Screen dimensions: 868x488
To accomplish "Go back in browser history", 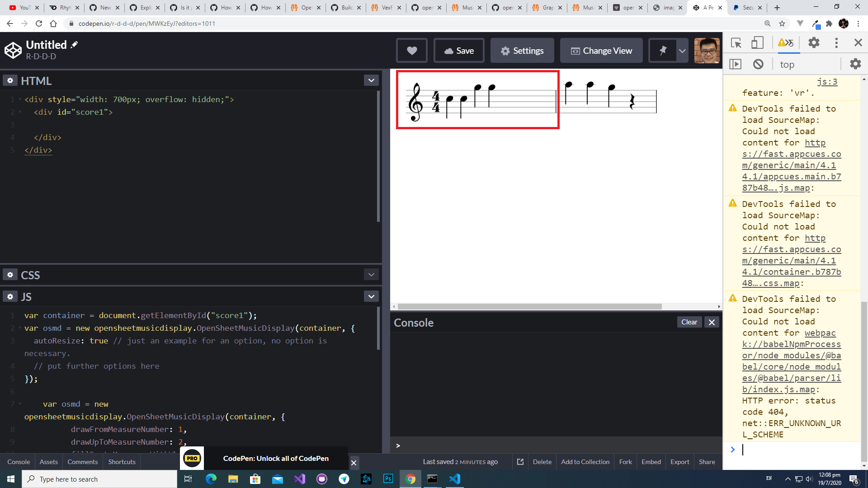I will click(x=10, y=23).
